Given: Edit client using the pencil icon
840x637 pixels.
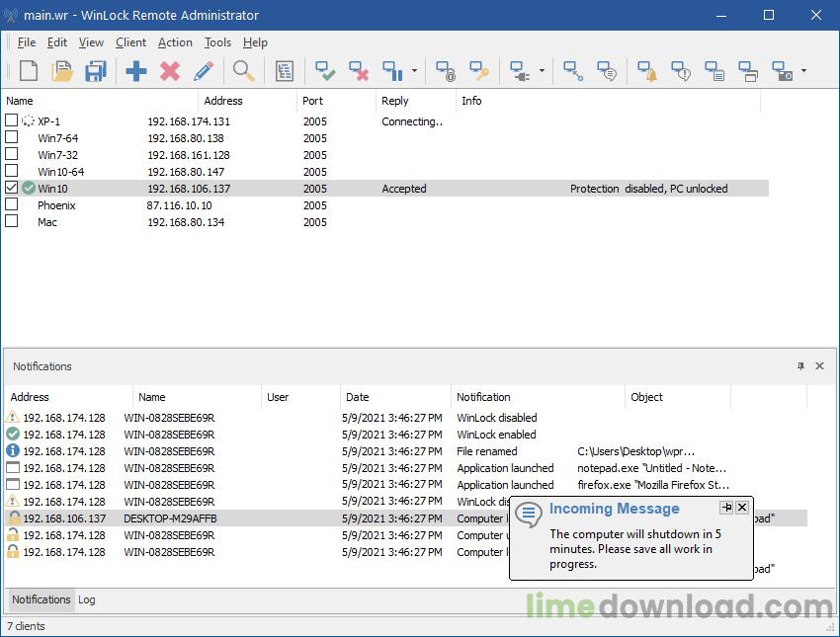Looking at the screenshot, I should click(204, 71).
